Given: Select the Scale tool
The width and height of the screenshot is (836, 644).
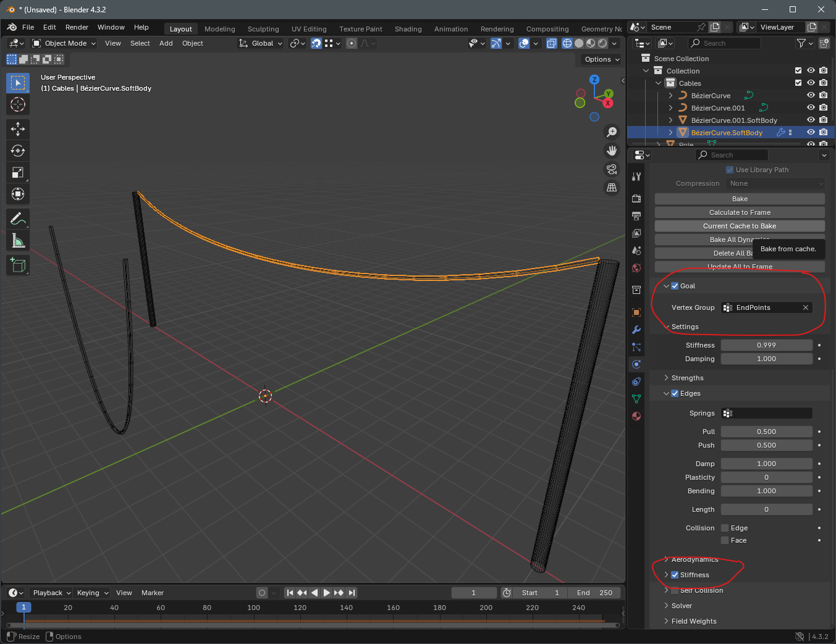Looking at the screenshot, I should click(x=18, y=173).
